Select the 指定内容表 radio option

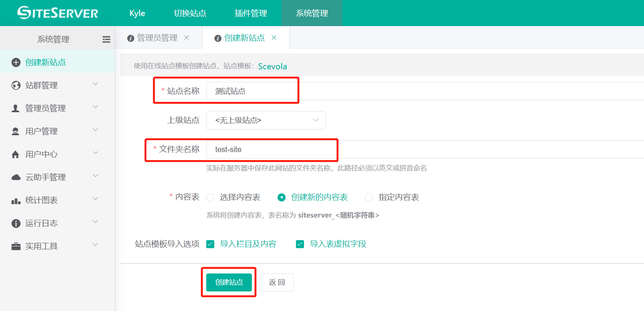click(x=369, y=197)
